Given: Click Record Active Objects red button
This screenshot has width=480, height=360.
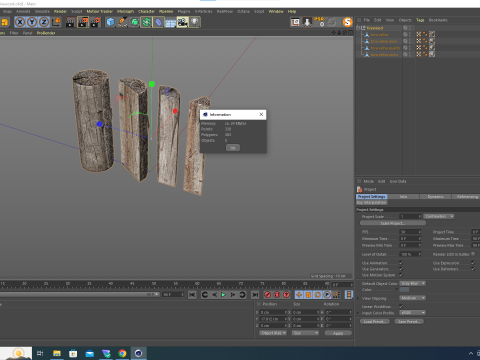Looking at the screenshot, I should coord(267,295).
